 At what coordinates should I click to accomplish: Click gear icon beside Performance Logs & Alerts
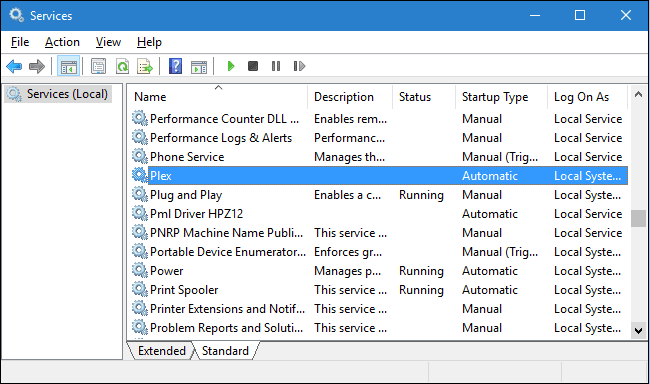[140, 137]
